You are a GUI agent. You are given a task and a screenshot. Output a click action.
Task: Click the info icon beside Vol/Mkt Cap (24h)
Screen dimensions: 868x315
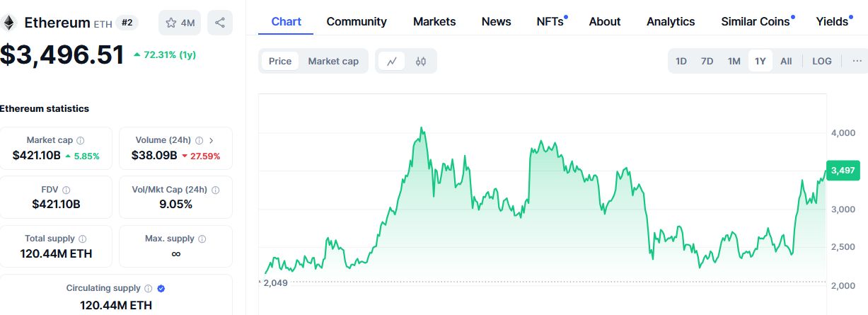coord(216,190)
